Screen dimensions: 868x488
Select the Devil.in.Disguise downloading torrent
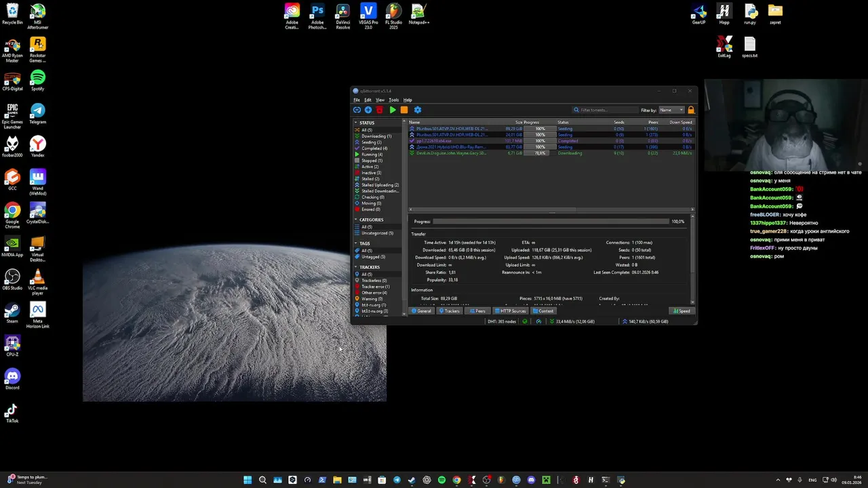click(x=451, y=153)
